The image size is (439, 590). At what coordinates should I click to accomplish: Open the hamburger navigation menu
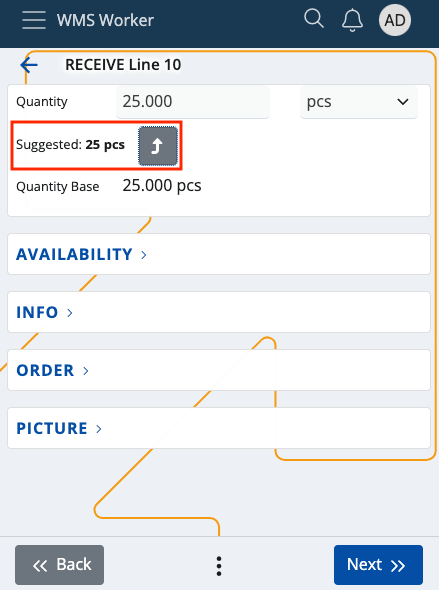point(34,20)
